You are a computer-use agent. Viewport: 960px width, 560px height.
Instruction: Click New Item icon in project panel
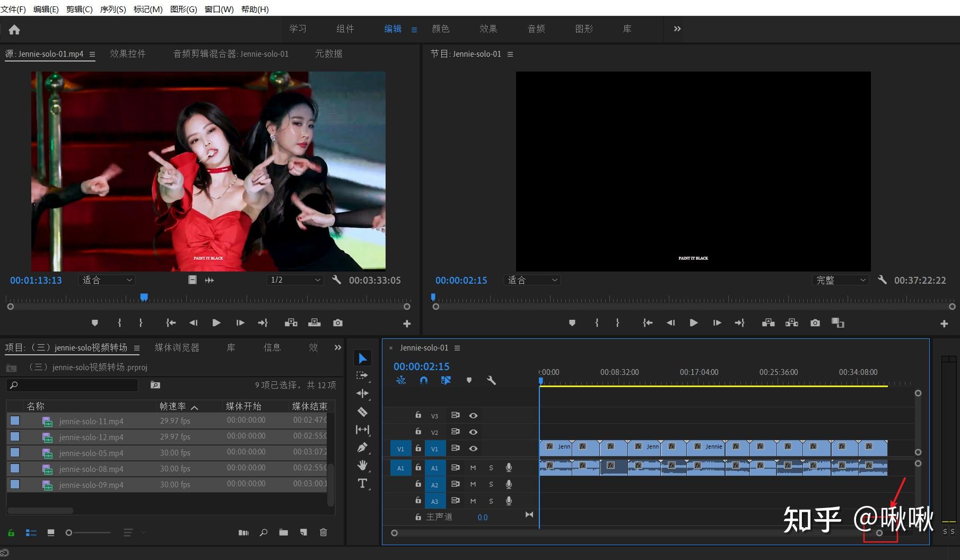coord(303,532)
